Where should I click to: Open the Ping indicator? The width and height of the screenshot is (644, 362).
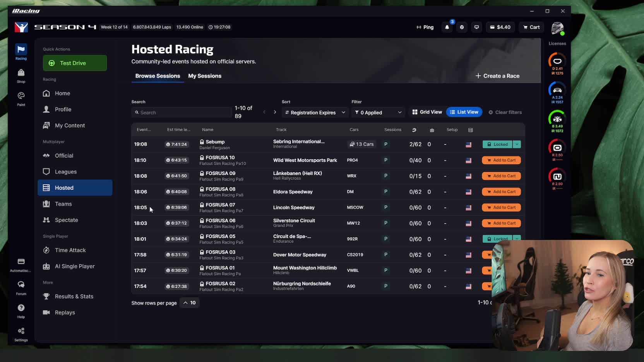point(425,27)
